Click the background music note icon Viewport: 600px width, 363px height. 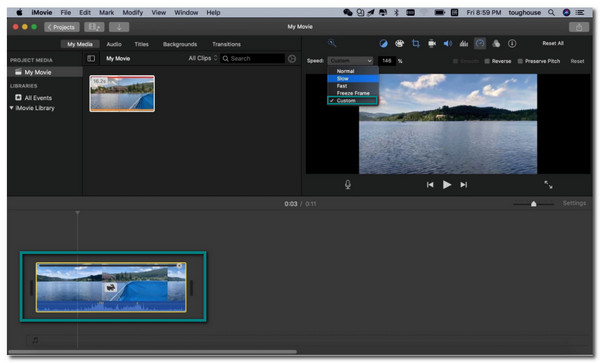35,340
